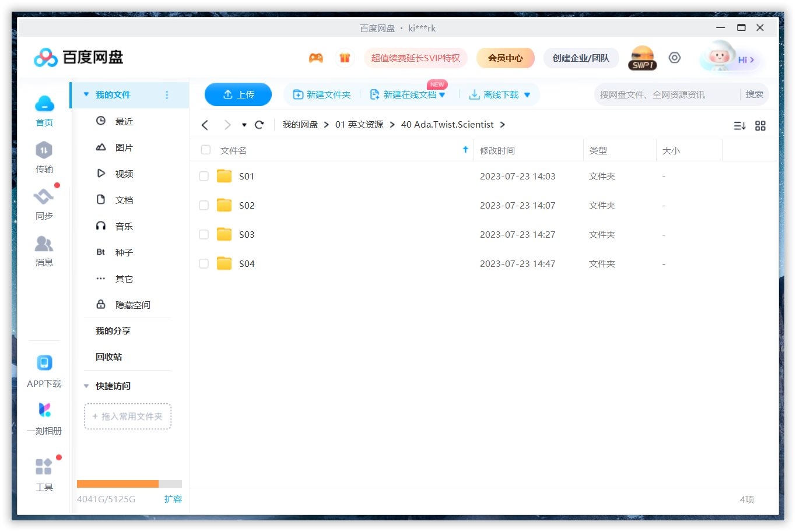The width and height of the screenshot is (796, 532).
Task: Select 视频 category in sidebar
Action: (x=124, y=174)
